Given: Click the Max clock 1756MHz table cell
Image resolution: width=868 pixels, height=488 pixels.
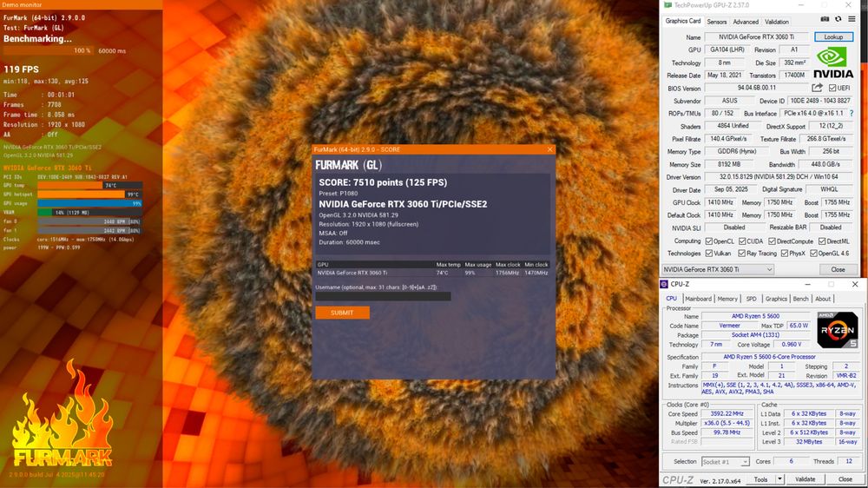Looking at the screenshot, I should tap(507, 273).
